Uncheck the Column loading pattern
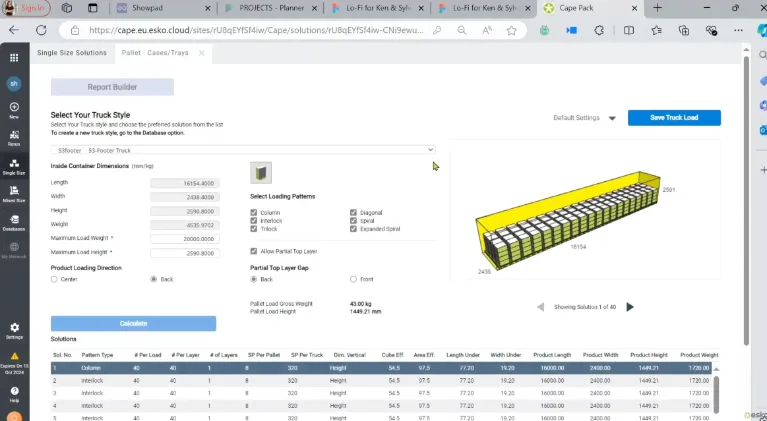Screen dimensions: 767x421 (254, 212)
